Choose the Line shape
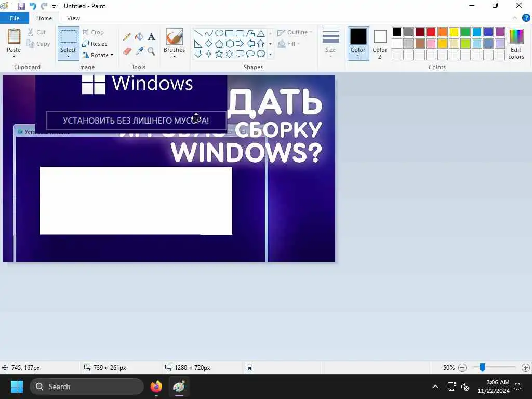 198,33
